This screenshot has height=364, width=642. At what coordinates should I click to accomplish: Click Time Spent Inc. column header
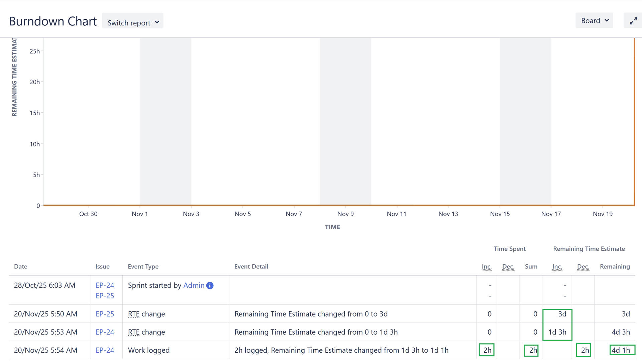(487, 266)
